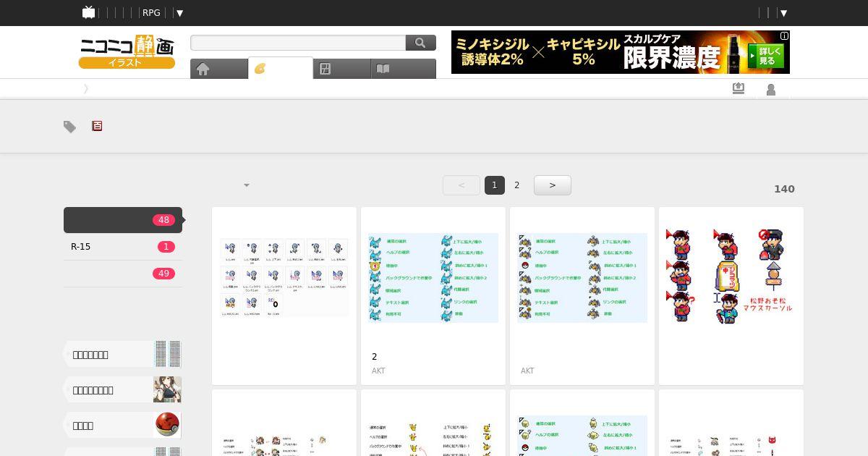Open the Pikachu cursor list thumbnail in second row
This screenshot has height=456, width=868.
pyautogui.click(x=433, y=438)
